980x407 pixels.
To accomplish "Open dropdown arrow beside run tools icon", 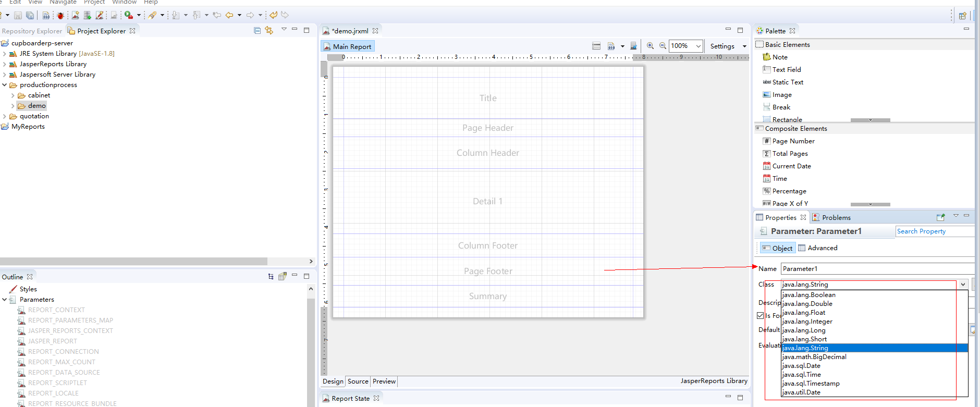I will click(x=139, y=15).
